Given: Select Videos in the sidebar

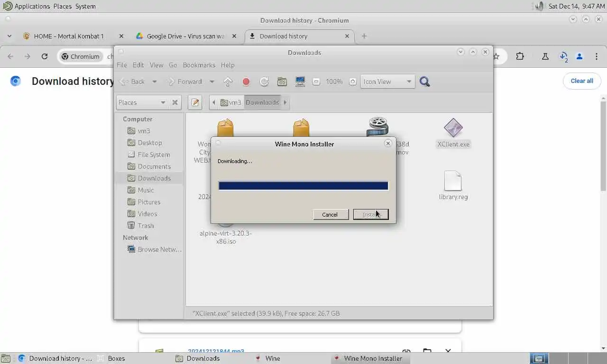Looking at the screenshot, I should click(x=149, y=214).
